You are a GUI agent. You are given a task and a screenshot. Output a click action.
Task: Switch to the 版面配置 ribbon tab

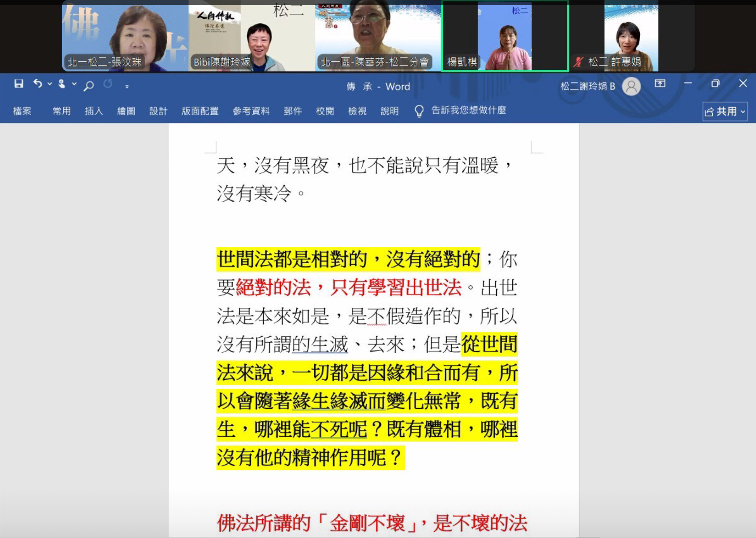tap(200, 111)
